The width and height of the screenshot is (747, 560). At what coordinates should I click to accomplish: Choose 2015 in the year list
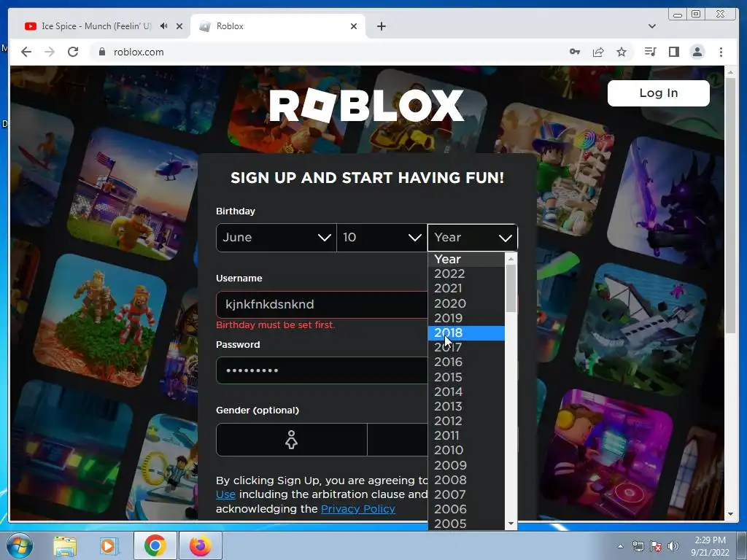(466, 377)
